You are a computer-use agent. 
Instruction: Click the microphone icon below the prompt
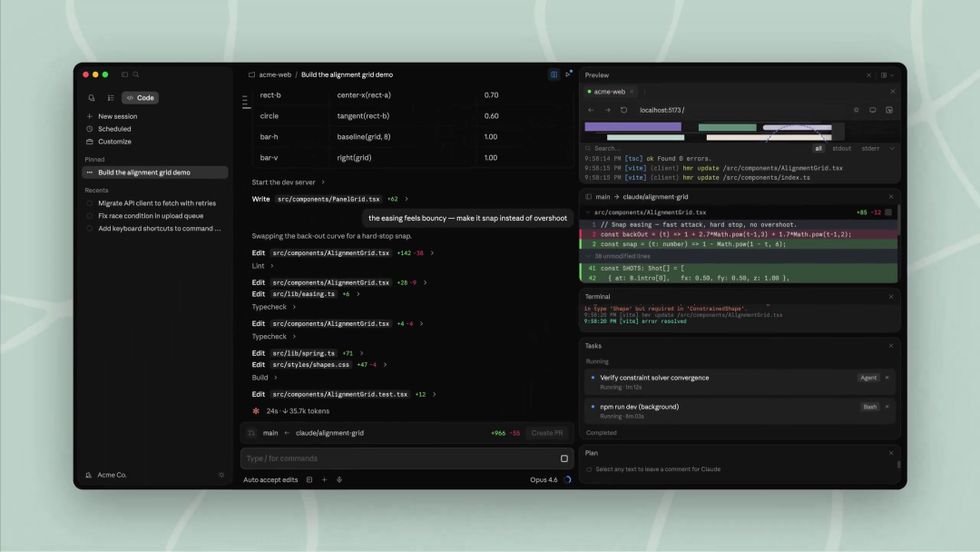(x=339, y=480)
